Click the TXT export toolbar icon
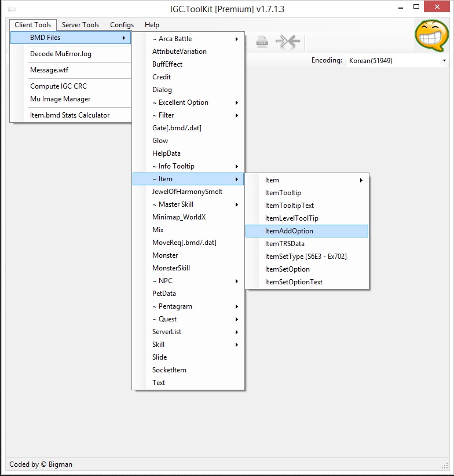 tap(262, 42)
